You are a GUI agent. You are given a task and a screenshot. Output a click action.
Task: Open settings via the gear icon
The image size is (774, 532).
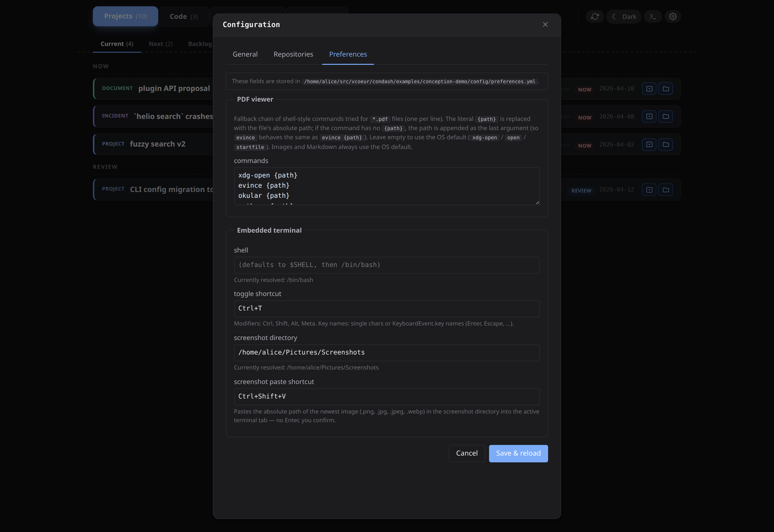[x=673, y=16]
